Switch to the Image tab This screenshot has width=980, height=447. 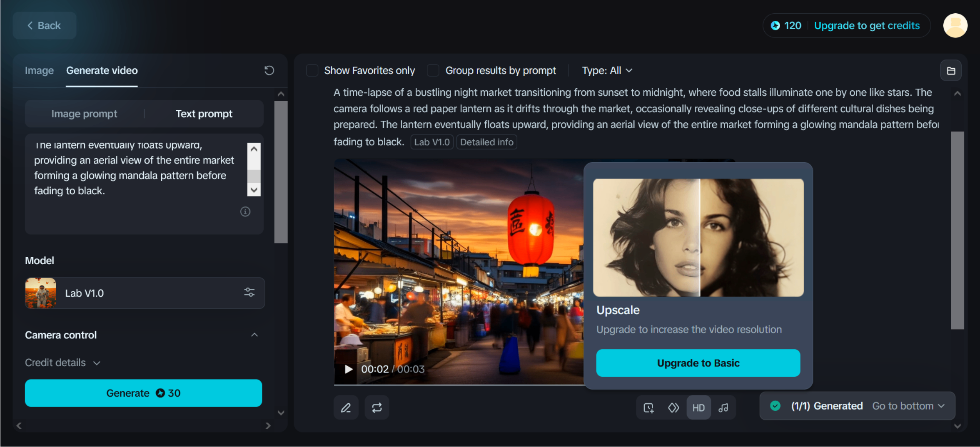pyautogui.click(x=39, y=71)
